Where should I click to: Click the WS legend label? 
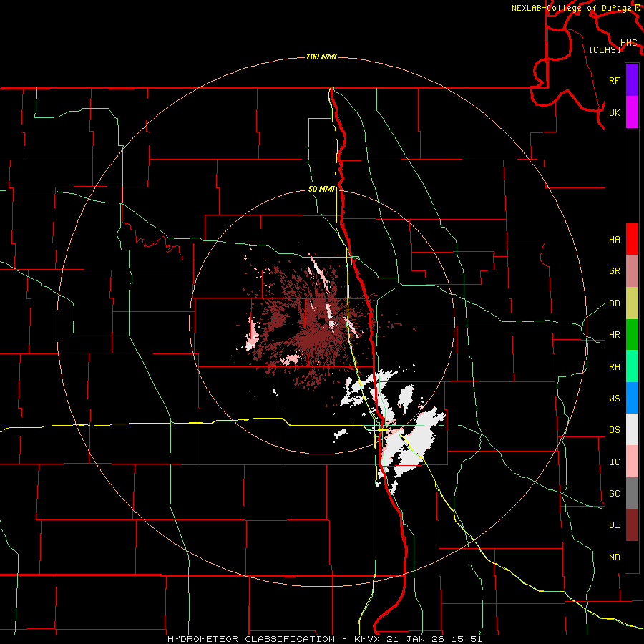click(615, 399)
